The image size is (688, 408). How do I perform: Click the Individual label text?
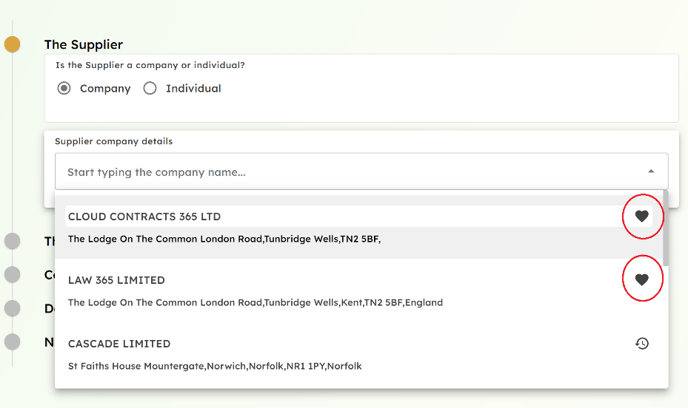pyautogui.click(x=194, y=88)
